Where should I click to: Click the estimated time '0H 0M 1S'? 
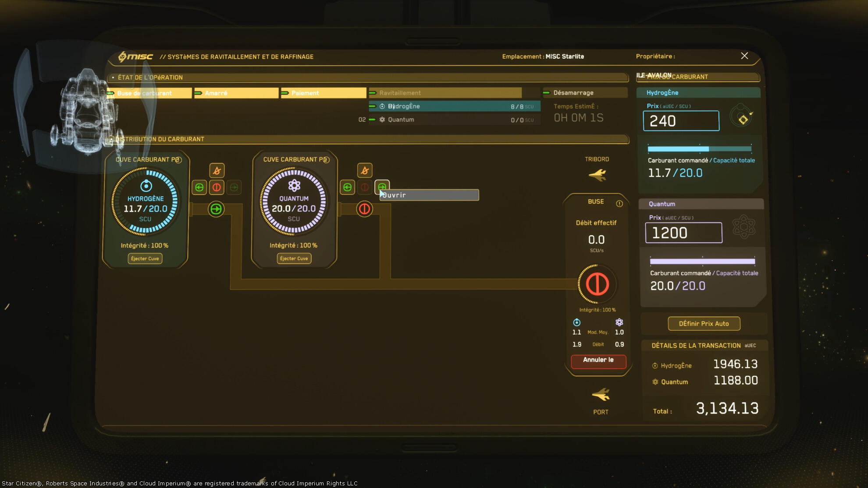tap(579, 118)
